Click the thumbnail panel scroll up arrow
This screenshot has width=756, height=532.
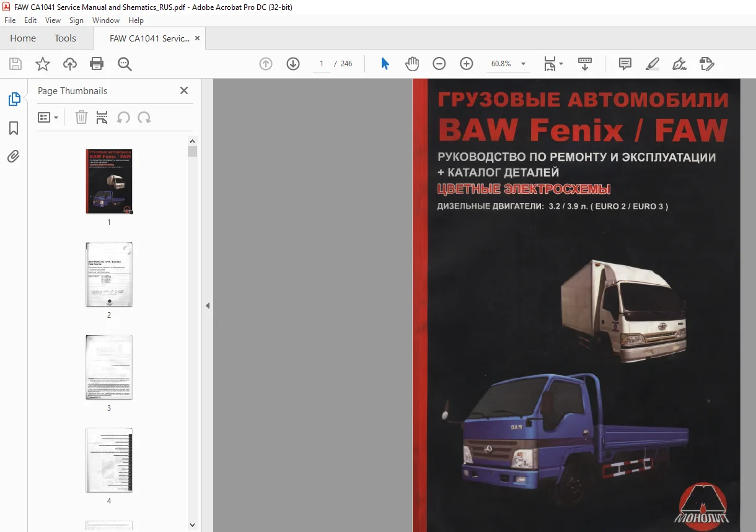(x=192, y=141)
